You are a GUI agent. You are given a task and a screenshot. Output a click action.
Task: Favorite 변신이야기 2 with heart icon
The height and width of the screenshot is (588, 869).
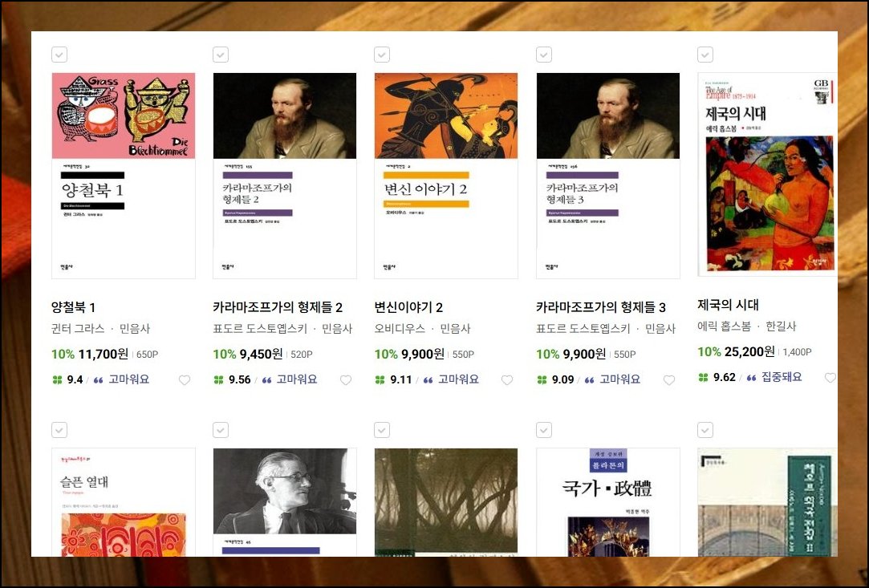coord(507,380)
